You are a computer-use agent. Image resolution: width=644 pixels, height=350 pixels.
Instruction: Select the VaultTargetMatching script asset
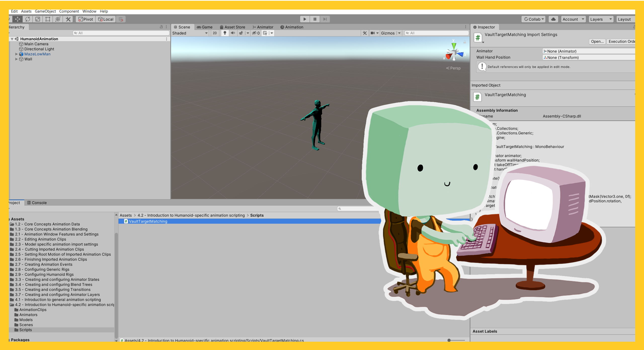tap(148, 221)
